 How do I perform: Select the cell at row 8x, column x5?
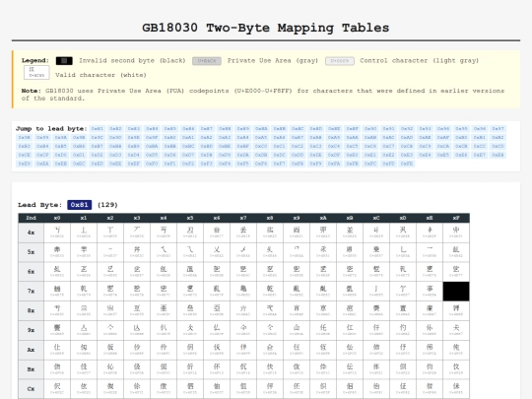tap(190, 310)
